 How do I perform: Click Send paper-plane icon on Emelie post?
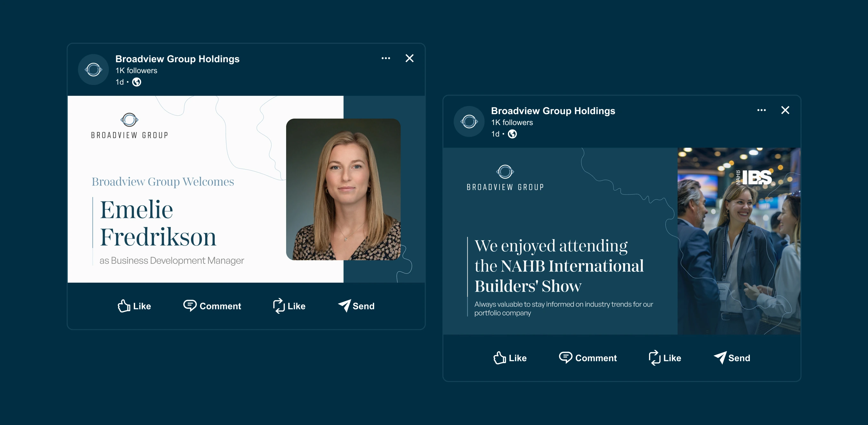345,305
